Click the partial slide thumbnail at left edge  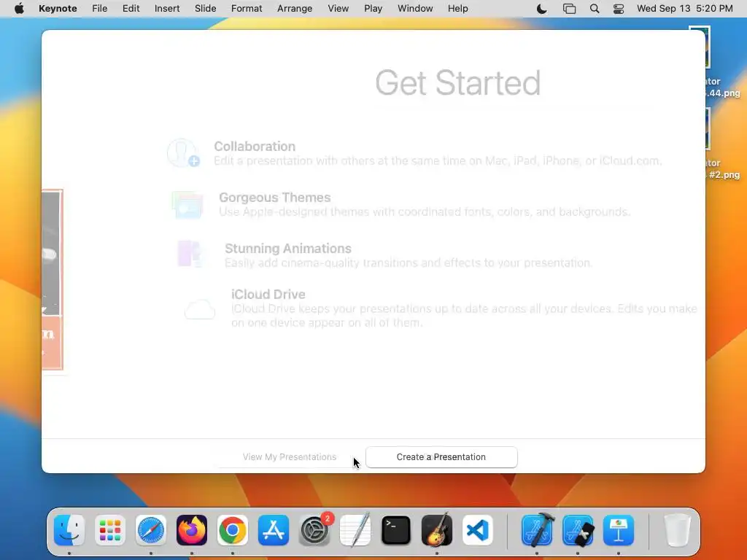[x=52, y=280]
